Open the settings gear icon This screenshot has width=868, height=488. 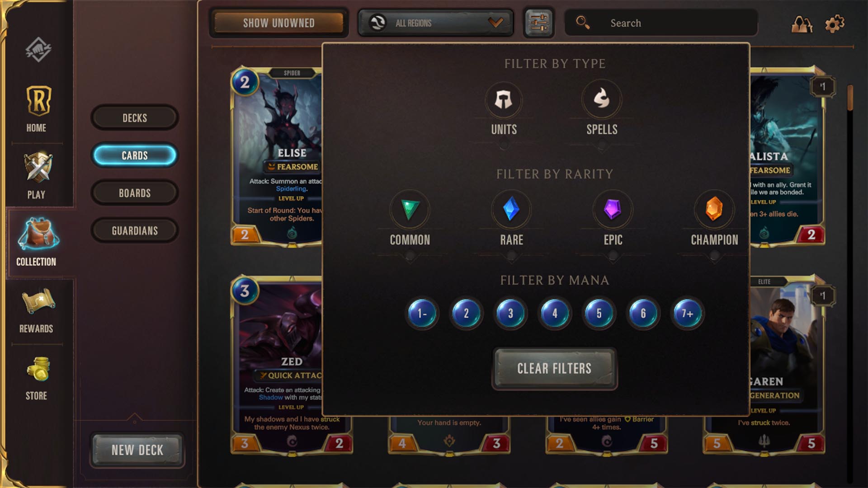[x=835, y=23]
